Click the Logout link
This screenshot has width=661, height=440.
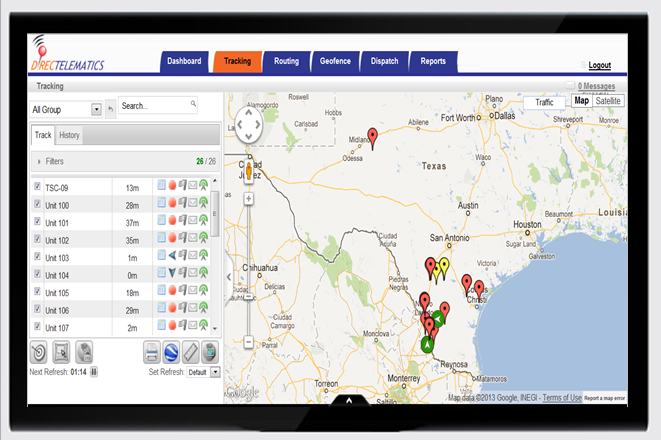[599, 65]
